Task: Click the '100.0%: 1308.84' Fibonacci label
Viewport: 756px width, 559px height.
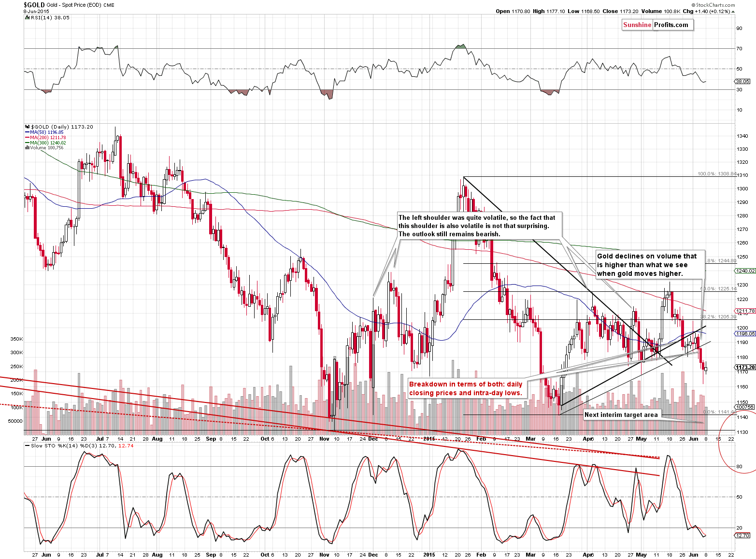Action: point(717,174)
